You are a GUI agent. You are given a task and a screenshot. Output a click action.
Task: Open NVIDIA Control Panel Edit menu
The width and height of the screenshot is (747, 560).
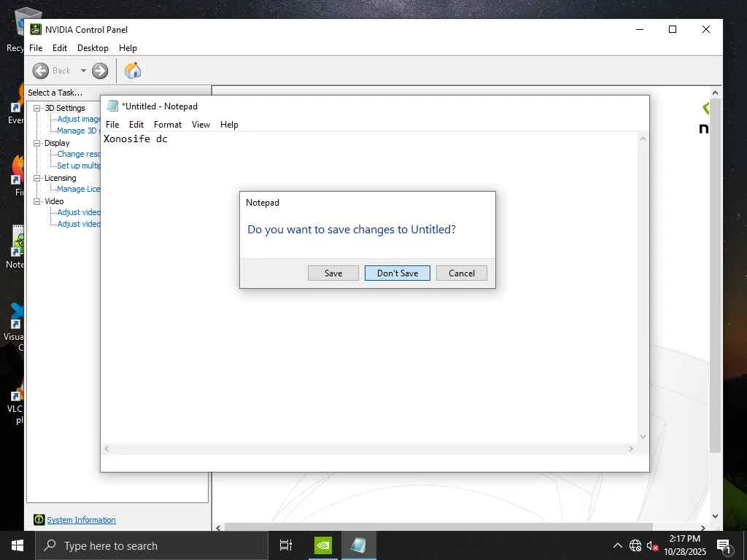click(x=60, y=48)
